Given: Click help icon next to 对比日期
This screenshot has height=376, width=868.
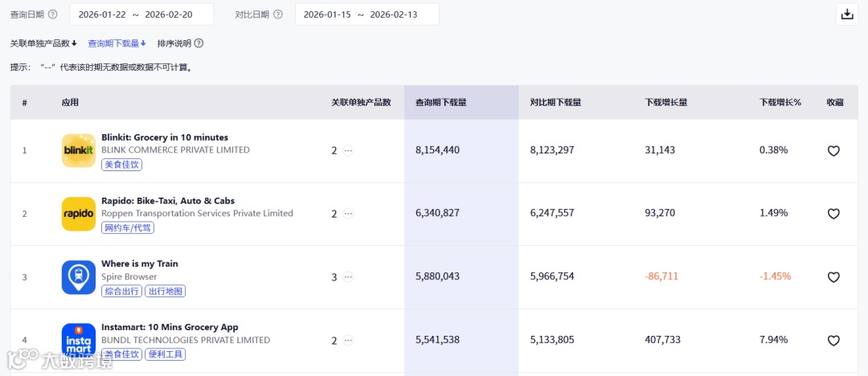Looking at the screenshot, I should (278, 14).
